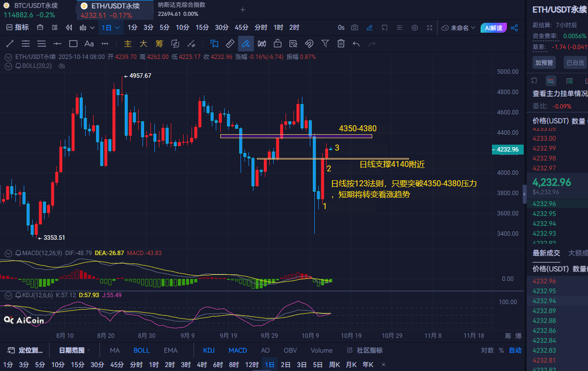The width and height of the screenshot is (588, 371).
Task: Click 定位到... locate button
Action: point(25,350)
